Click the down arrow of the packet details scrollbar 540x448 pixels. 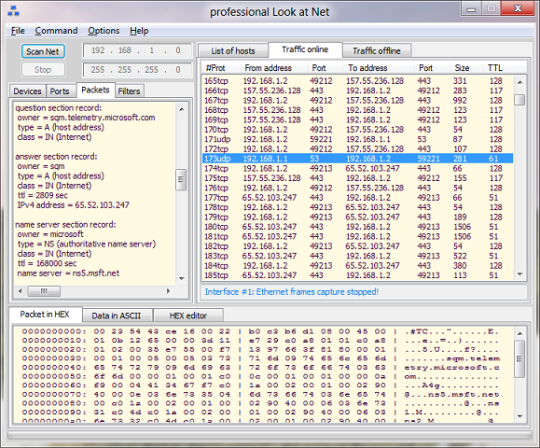181,278
